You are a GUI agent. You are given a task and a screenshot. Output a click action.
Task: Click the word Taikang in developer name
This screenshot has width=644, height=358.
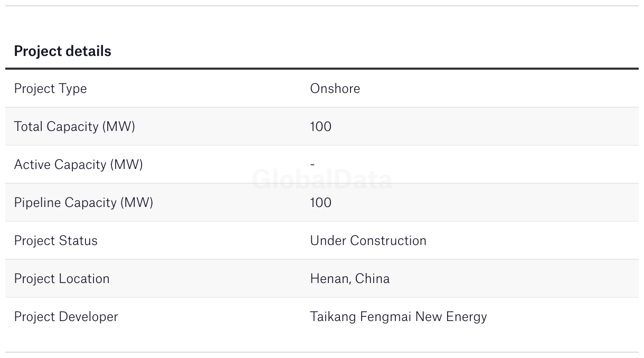click(x=333, y=317)
